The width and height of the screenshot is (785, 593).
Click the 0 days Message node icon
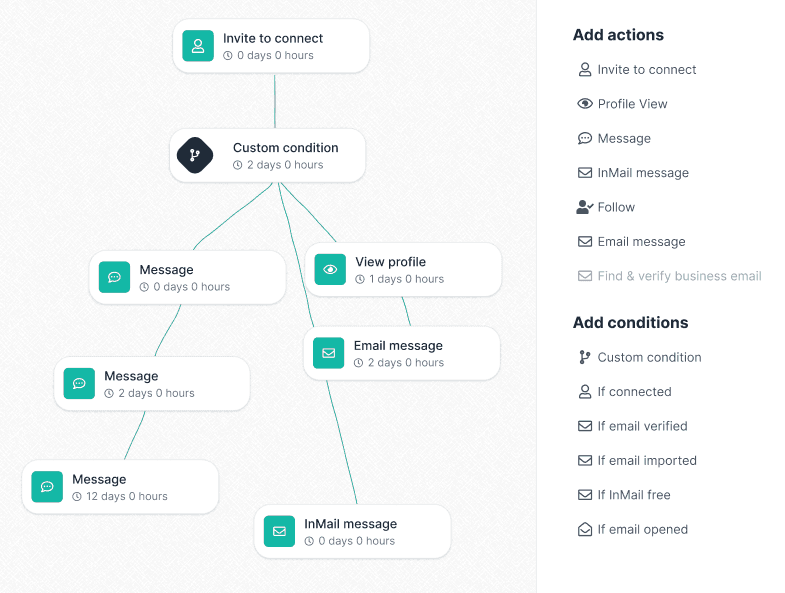point(114,277)
